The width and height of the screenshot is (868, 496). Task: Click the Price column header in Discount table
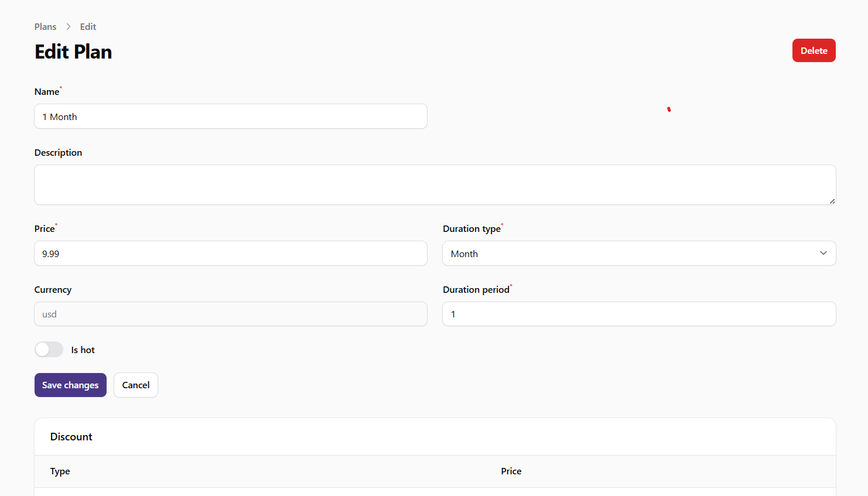click(511, 471)
